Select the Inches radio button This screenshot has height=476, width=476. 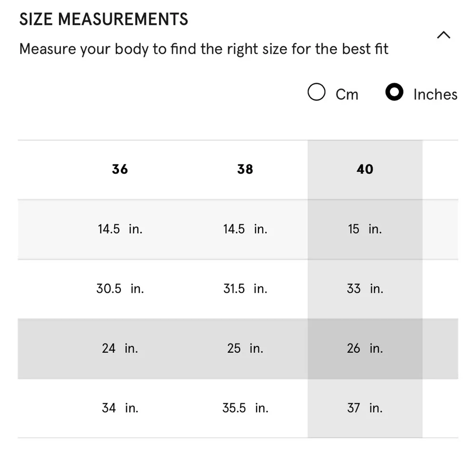(394, 92)
